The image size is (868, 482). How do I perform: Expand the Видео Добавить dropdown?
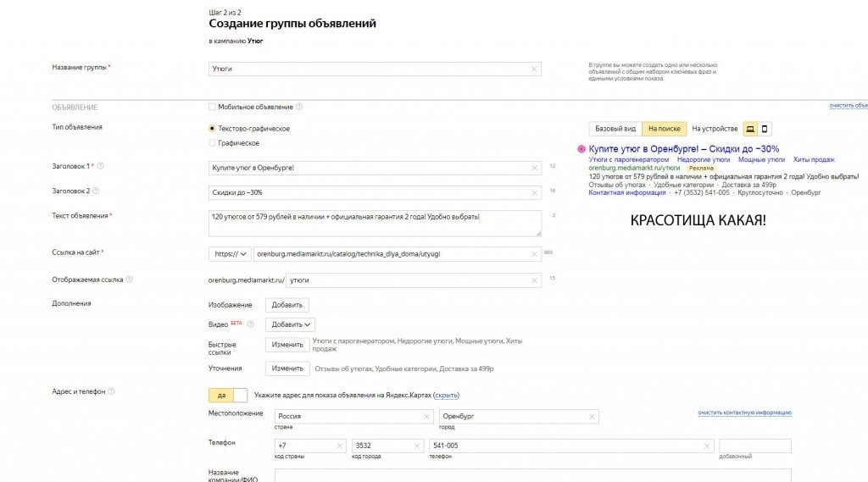pyautogui.click(x=290, y=324)
